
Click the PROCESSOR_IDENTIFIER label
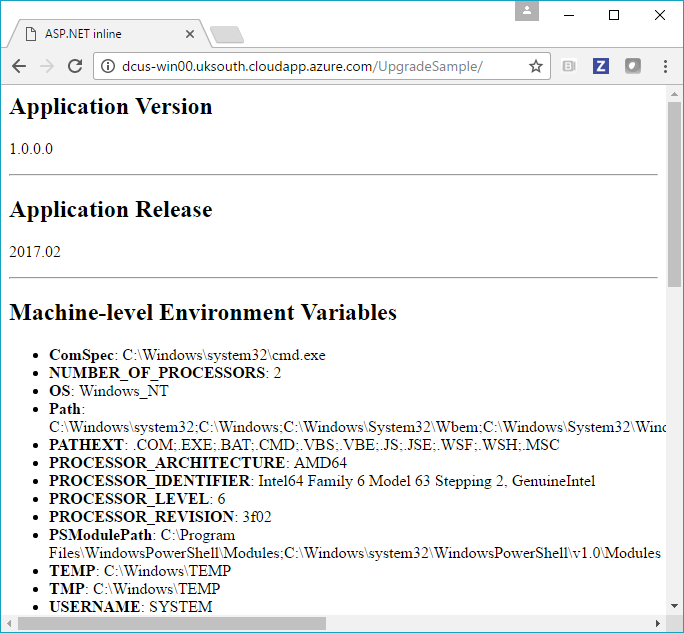click(x=149, y=481)
